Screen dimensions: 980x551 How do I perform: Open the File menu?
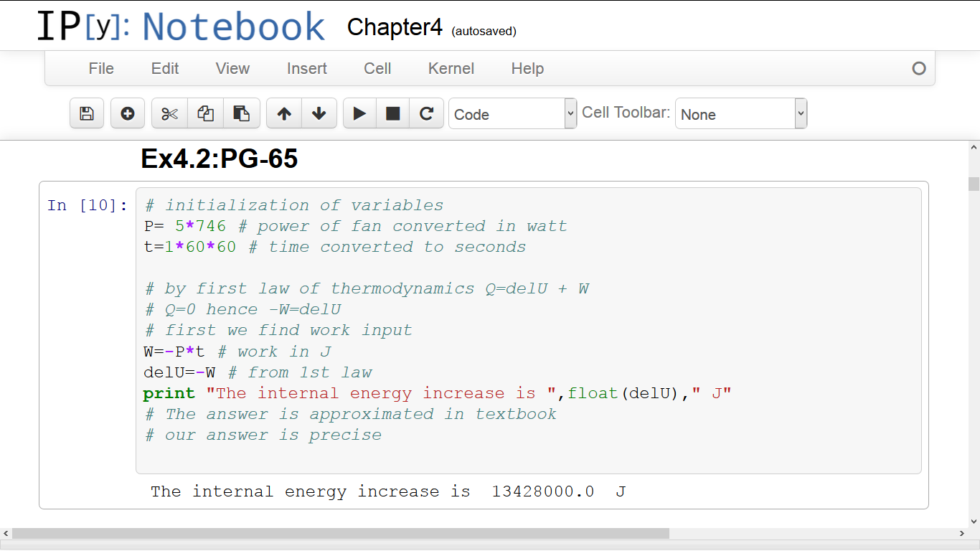(101, 69)
